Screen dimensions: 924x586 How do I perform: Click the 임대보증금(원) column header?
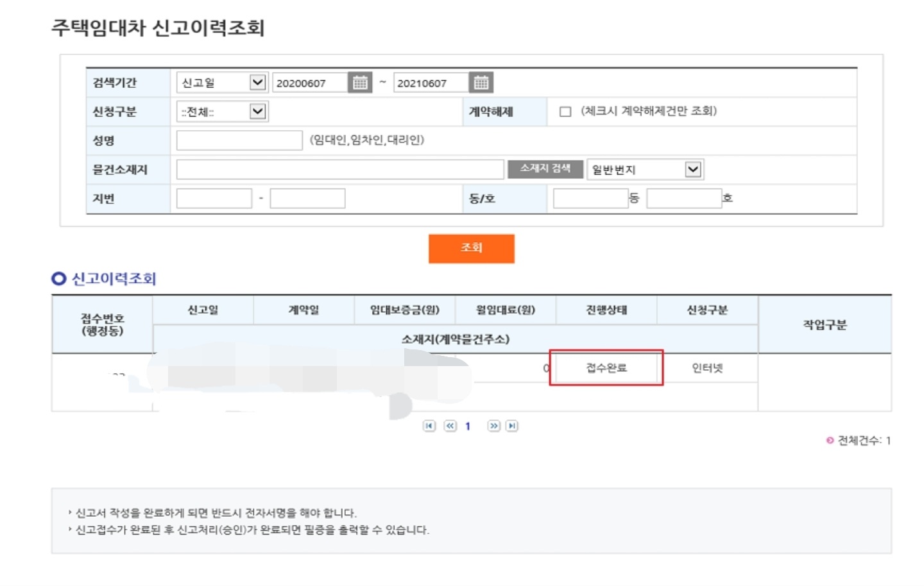[404, 310]
